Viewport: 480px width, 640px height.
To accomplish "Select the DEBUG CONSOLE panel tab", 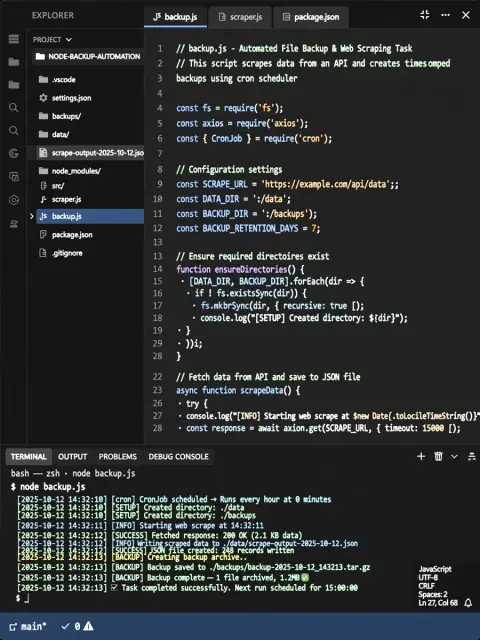I will pyautogui.click(x=178, y=456).
